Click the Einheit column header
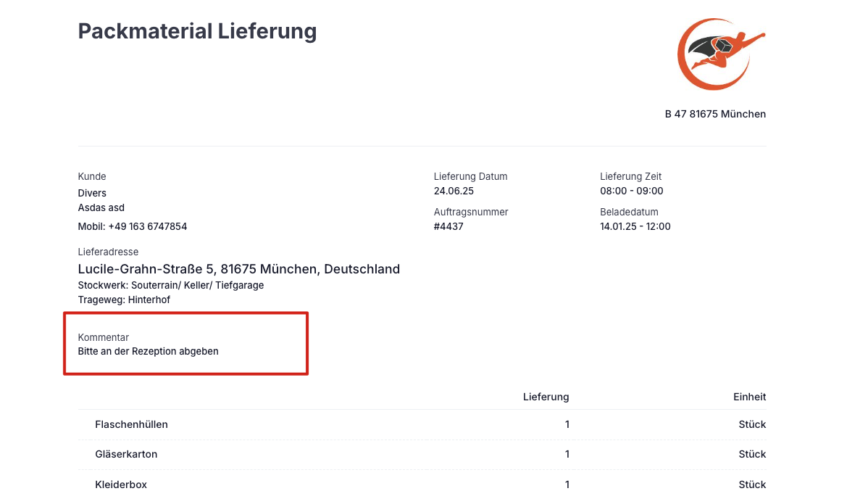Viewport: 868px width, 491px height. coord(749,397)
